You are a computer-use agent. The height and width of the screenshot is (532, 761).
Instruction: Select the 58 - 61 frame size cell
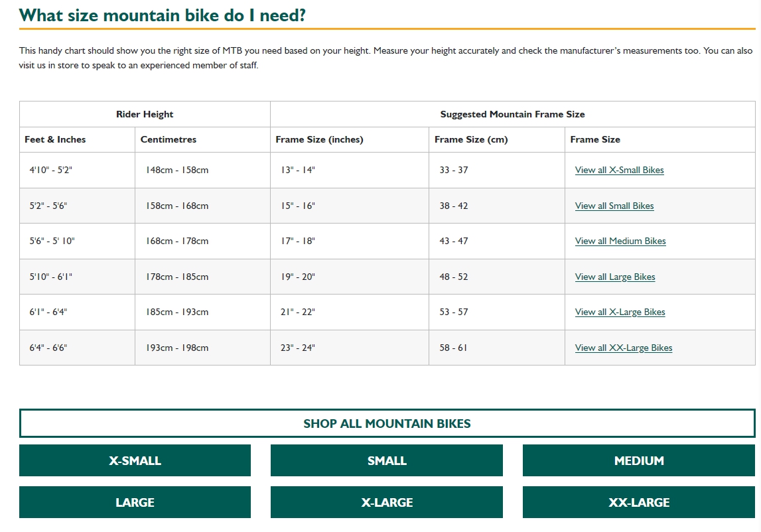coord(453,348)
